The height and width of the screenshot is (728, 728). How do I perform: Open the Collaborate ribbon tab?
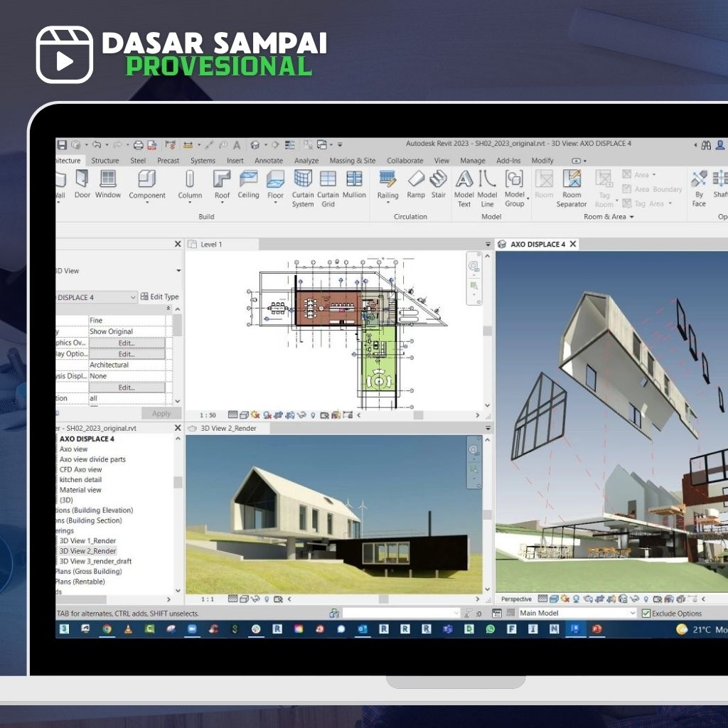(x=405, y=161)
